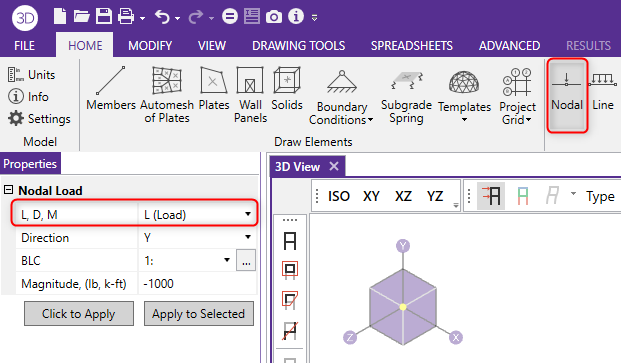Screen dimensions: 621x363
Task: Click the Magnitude field showing -1000
Action: click(197, 283)
